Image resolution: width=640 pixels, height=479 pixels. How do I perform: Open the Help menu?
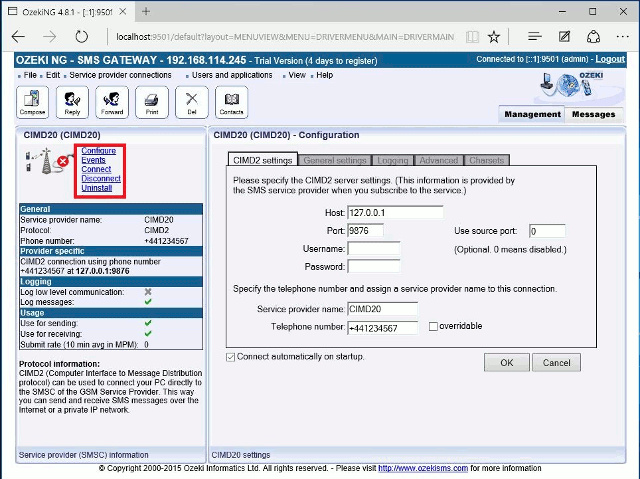[324, 75]
